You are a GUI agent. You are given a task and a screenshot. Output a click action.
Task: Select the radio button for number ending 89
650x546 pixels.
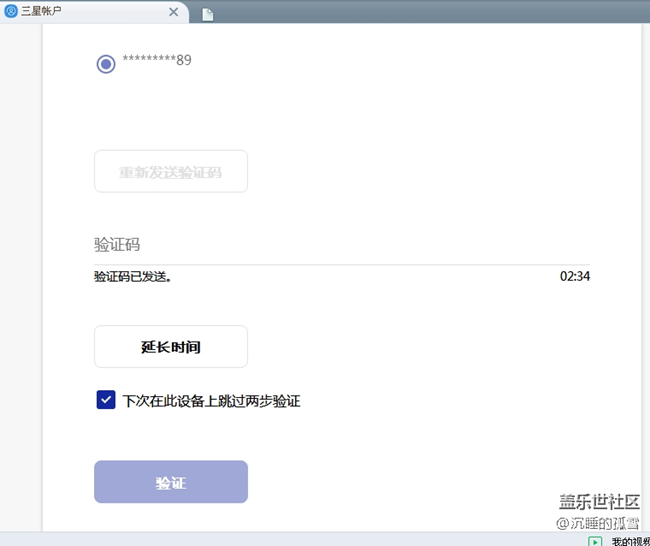pos(106,64)
